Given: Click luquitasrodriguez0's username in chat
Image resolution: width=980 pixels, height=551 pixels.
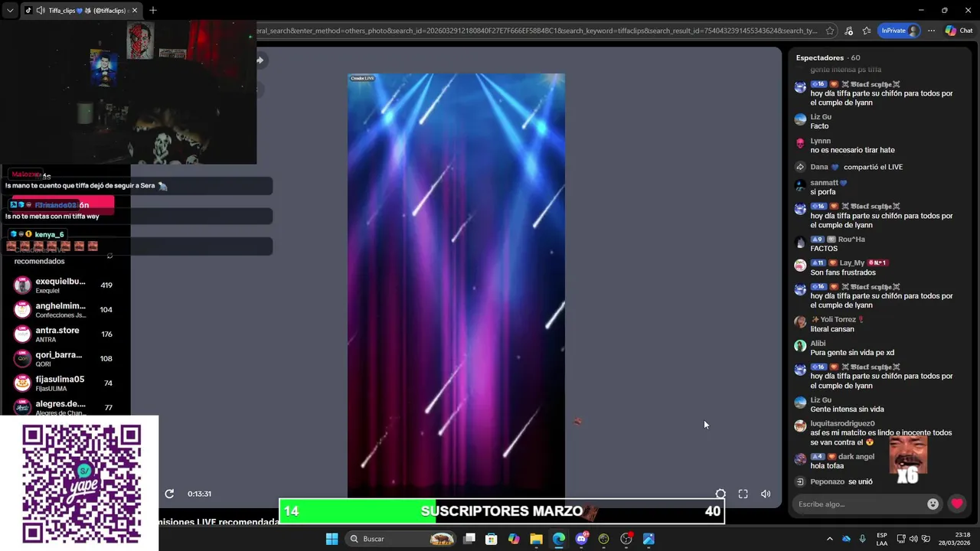Looking at the screenshot, I should [x=842, y=423].
